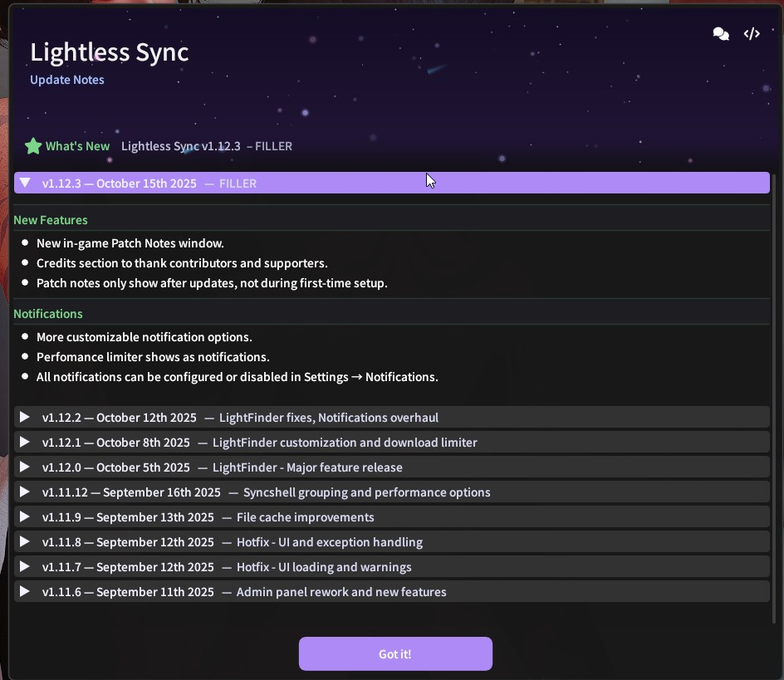The image size is (784, 680).
Task: Click the code brackets icon
Action: (752, 34)
